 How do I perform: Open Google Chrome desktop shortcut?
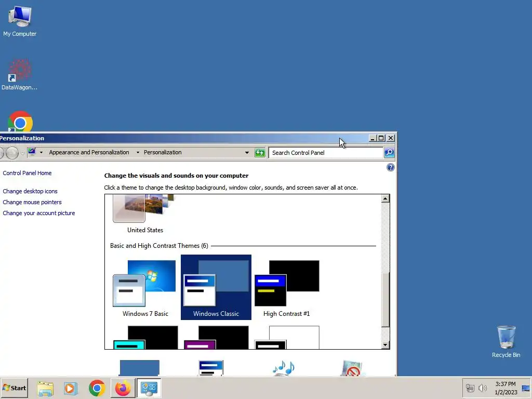point(20,122)
